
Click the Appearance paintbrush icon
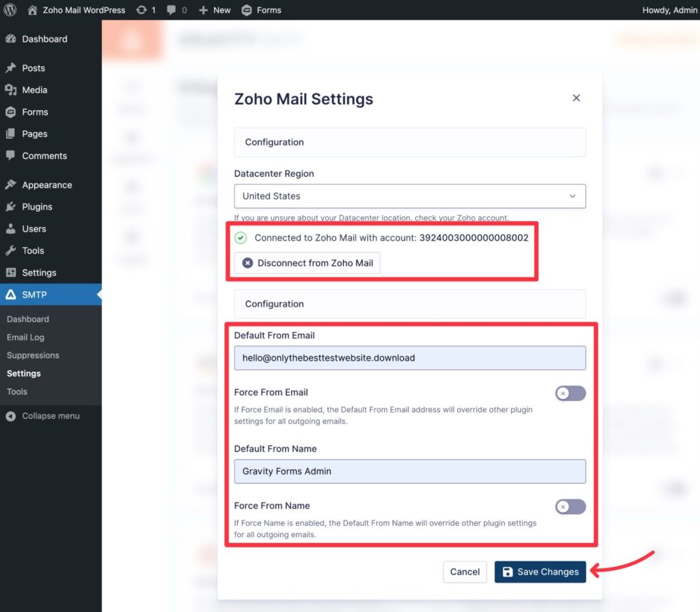[11, 184]
